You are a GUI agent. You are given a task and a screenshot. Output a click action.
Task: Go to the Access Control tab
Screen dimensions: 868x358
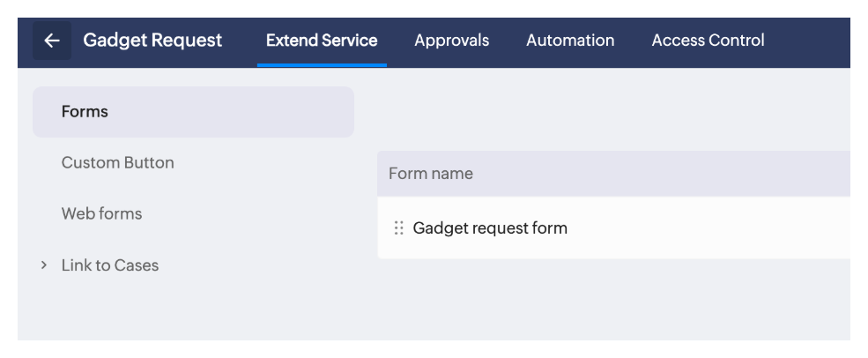(x=708, y=41)
